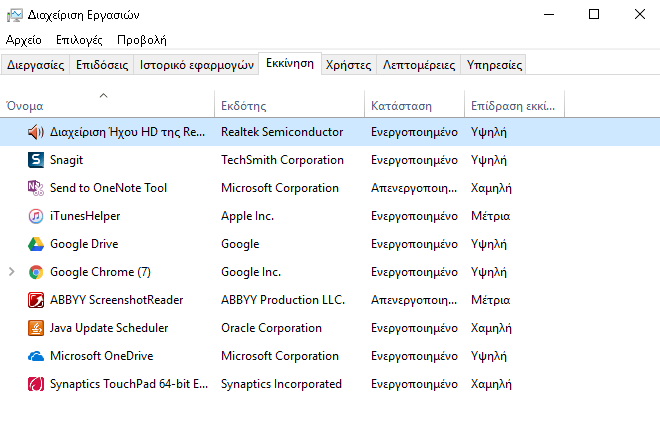This screenshot has height=433, width=660.
Task: Select the Διαχείριση Ήχου HD row name
Action: [128, 132]
